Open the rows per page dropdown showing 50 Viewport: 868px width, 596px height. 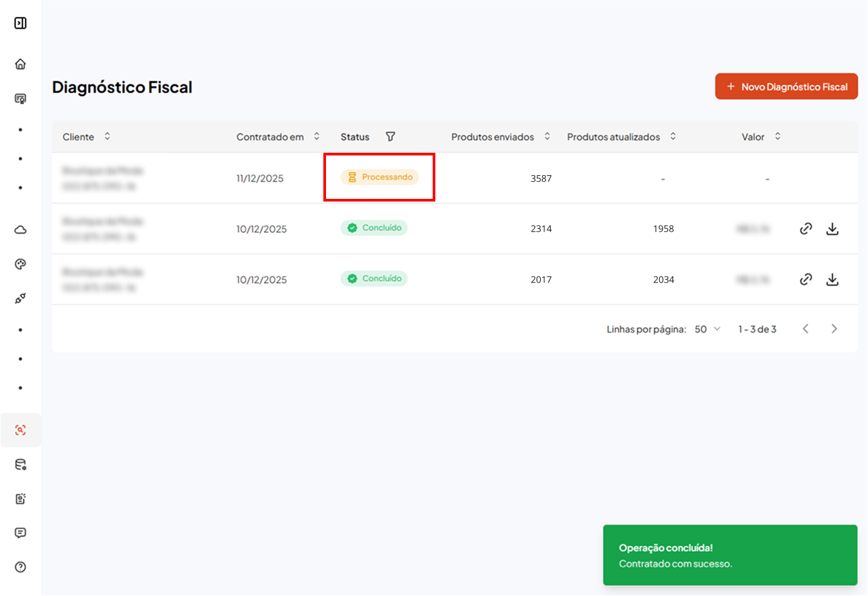tap(707, 329)
